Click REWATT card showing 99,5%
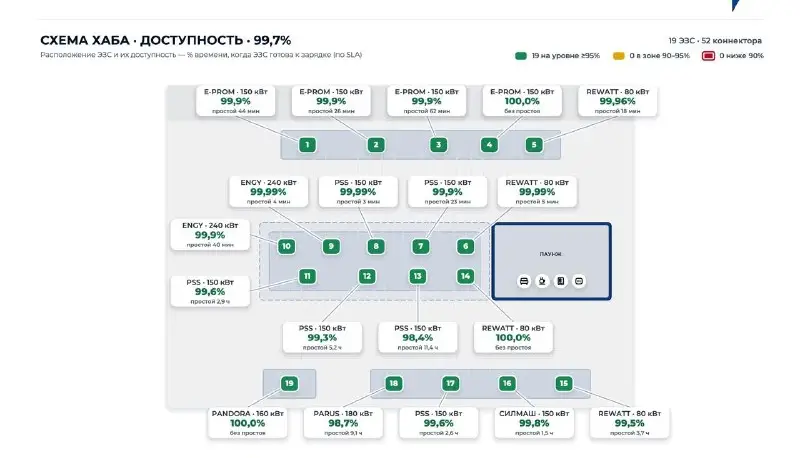The height and width of the screenshot is (458, 800). (x=630, y=423)
